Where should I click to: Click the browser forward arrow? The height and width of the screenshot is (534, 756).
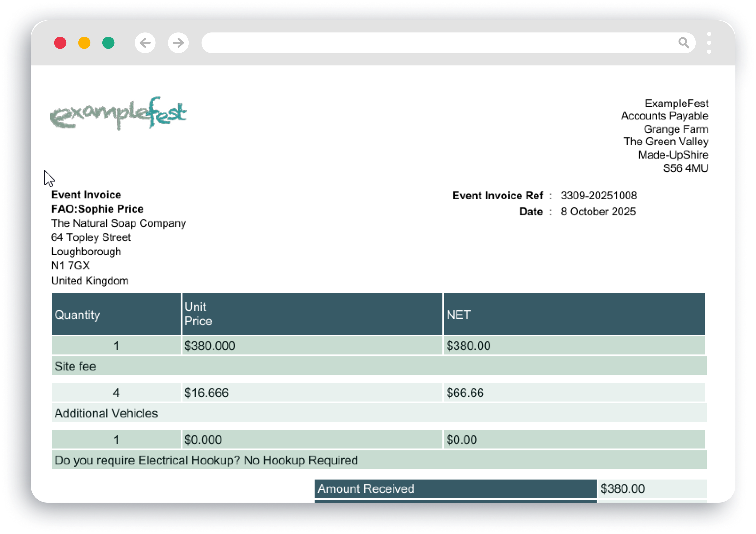[178, 43]
